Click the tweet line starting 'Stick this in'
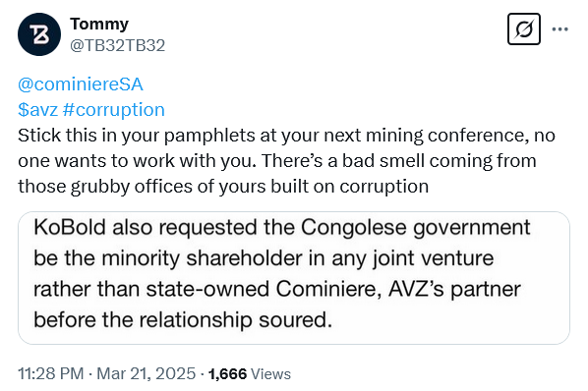This screenshot has width=588, height=391. [286, 136]
